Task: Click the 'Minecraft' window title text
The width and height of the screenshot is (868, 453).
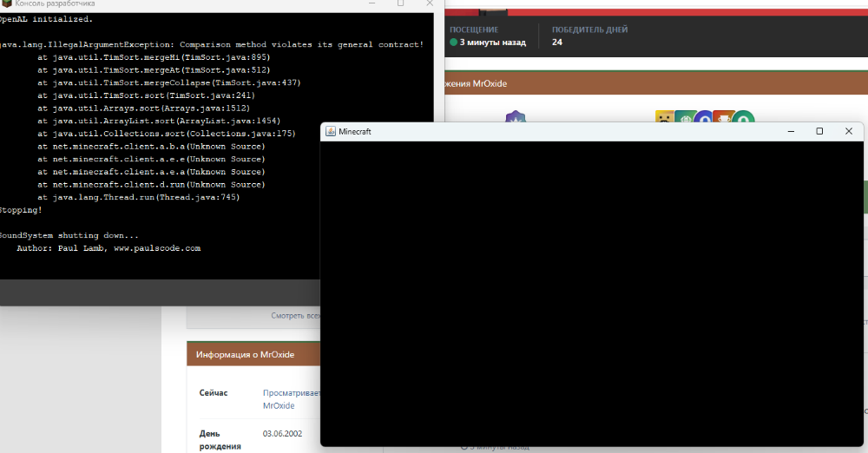Action: point(355,131)
